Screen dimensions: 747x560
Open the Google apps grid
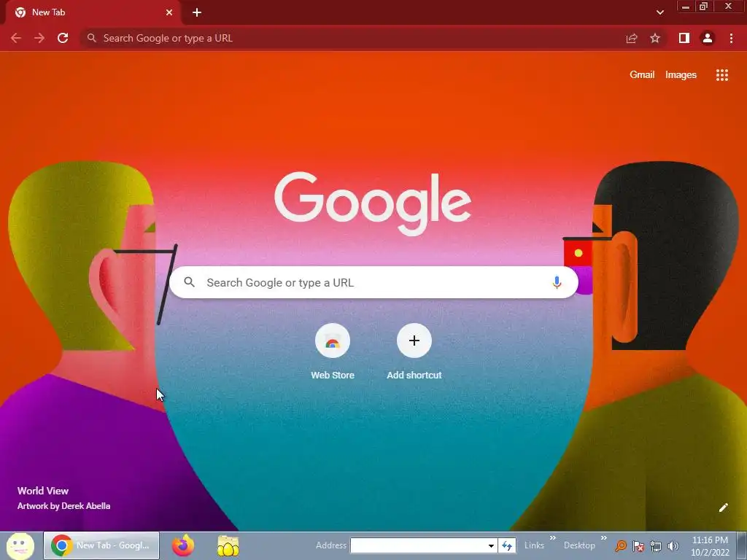(x=721, y=75)
